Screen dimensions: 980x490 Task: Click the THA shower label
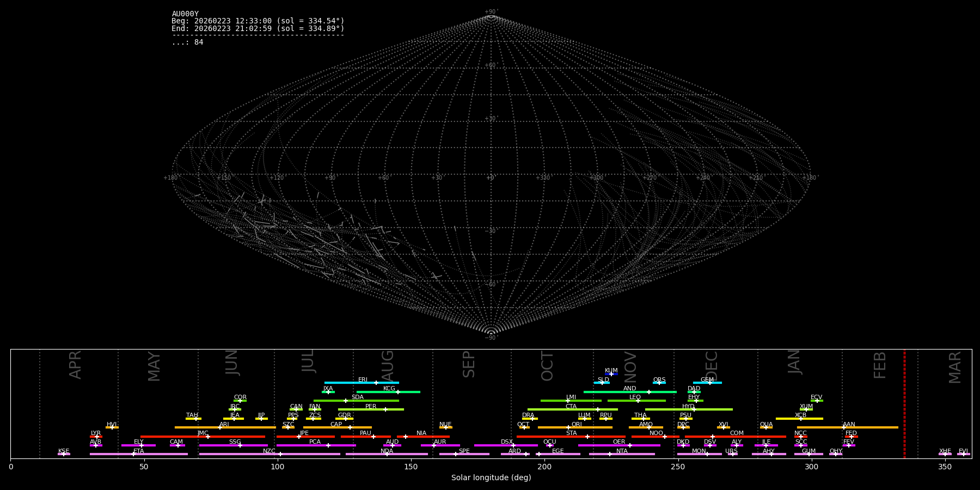640,415
